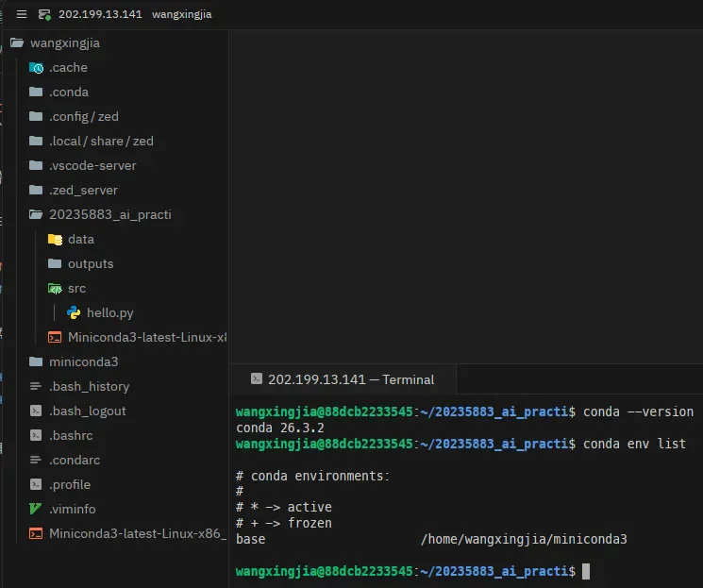703x588 pixels.
Task: Click the .vscode-server folder icon
Action: [36, 165]
